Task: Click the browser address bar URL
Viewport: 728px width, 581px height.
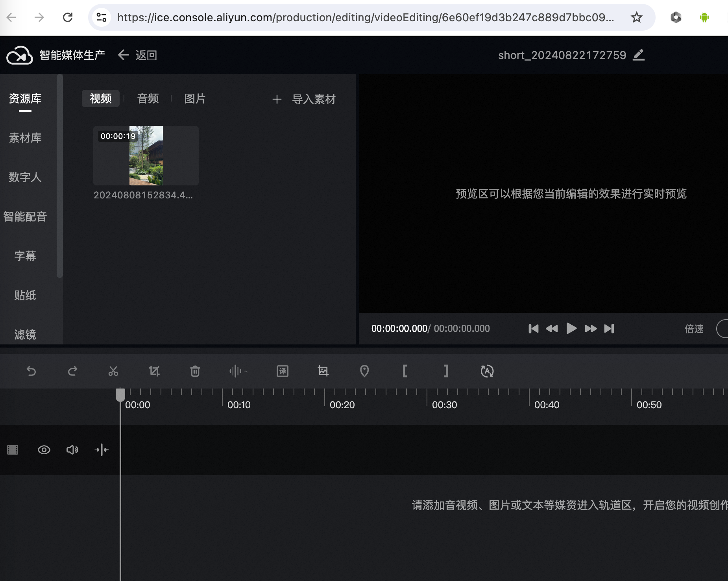Action: (x=366, y=17)
